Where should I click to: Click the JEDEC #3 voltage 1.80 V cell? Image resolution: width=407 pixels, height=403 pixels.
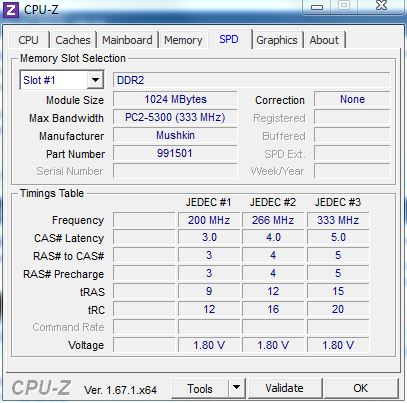click(x=338, y=345)
